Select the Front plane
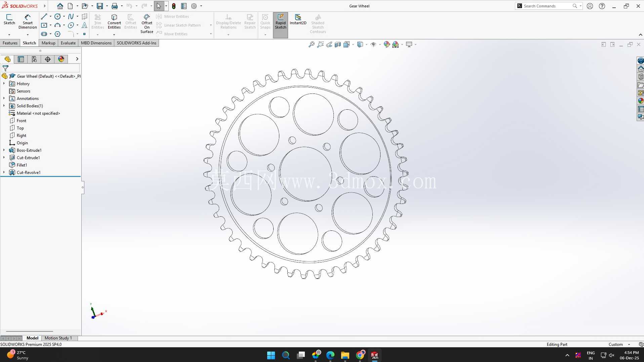 [22, 120]
